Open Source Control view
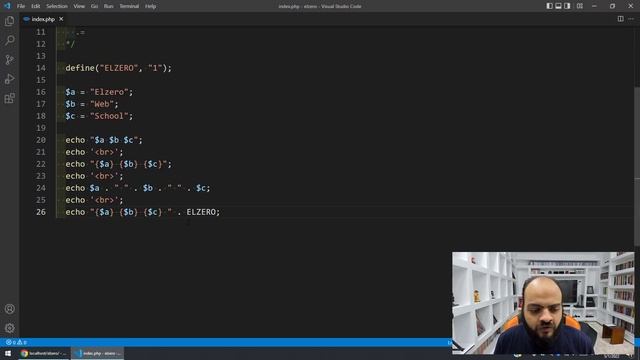 9,60
